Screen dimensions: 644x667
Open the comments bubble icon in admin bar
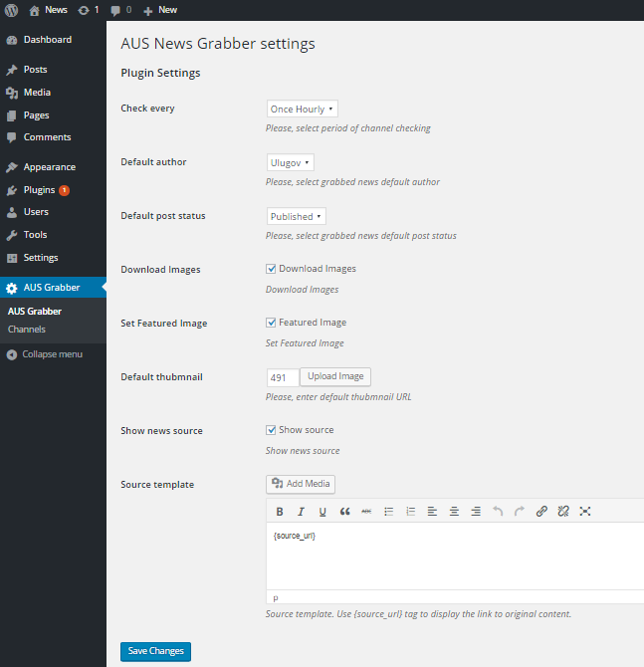tap(115, 11)
